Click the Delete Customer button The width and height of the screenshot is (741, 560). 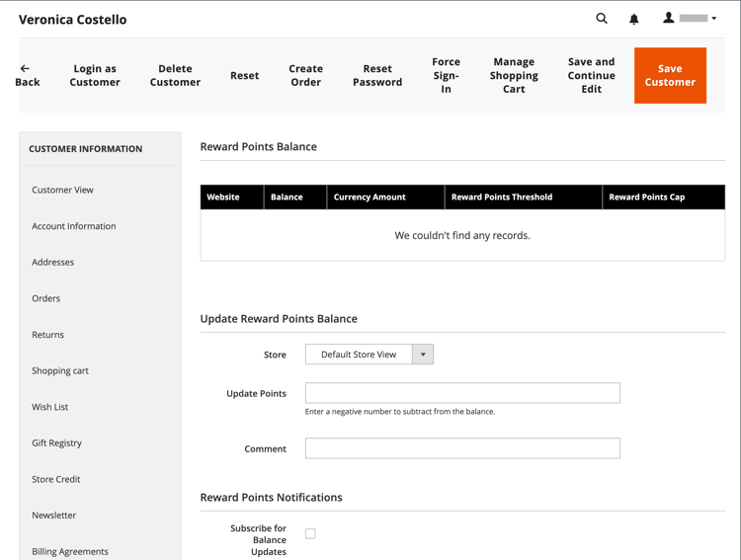(x=175, y=75)
